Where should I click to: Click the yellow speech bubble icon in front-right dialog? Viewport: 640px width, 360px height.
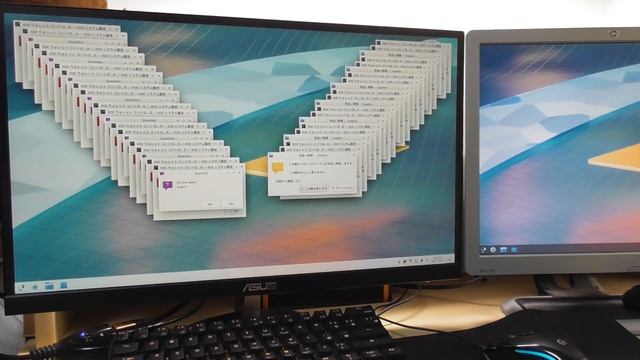[278, 167]
